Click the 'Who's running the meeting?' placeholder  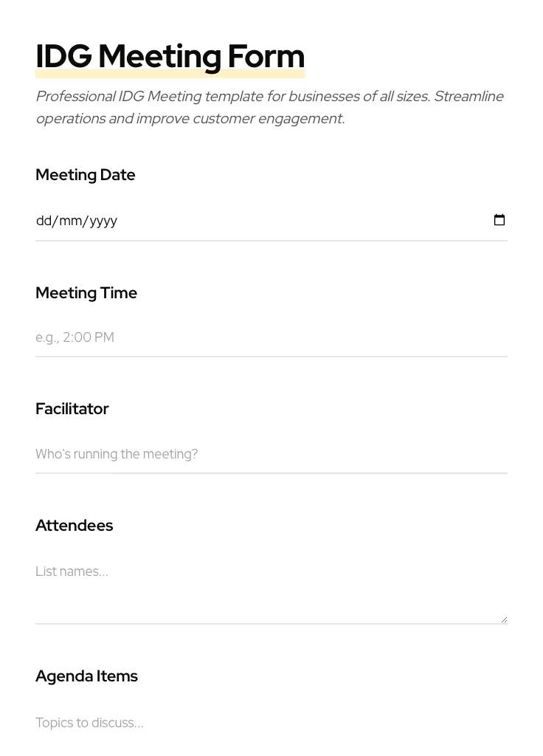117,454
